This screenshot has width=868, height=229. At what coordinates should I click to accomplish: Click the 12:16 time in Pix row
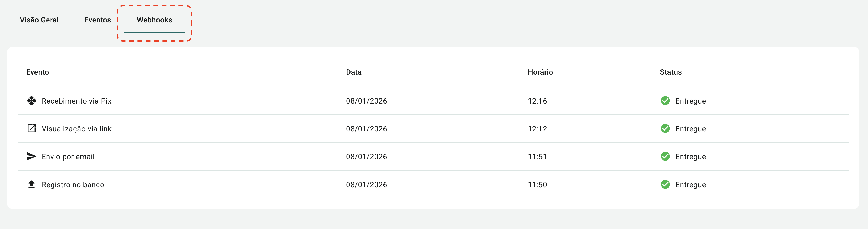[537, 101]
